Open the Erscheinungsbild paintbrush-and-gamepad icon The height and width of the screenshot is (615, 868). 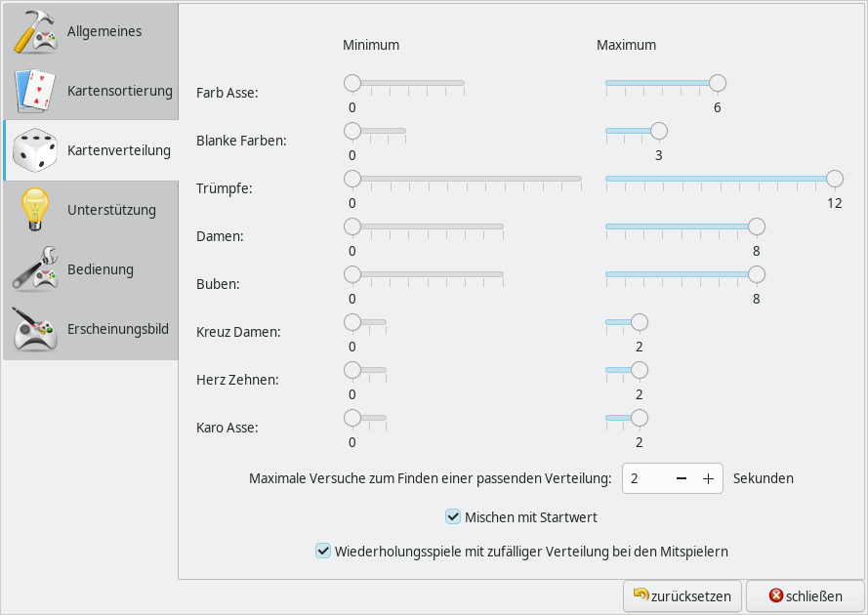pos(36,328)
